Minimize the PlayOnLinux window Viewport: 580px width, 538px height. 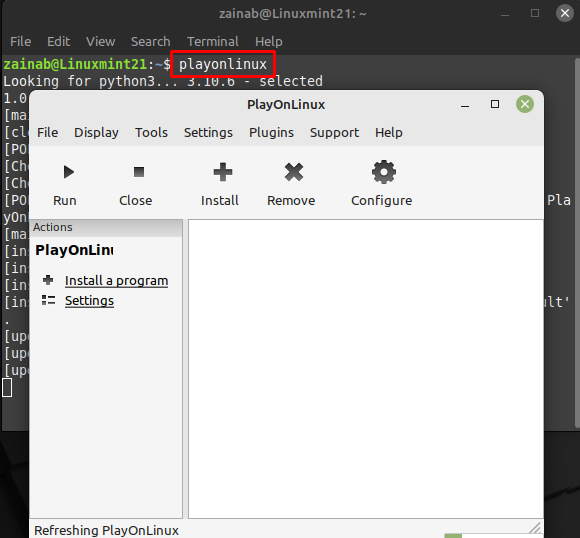465,105
